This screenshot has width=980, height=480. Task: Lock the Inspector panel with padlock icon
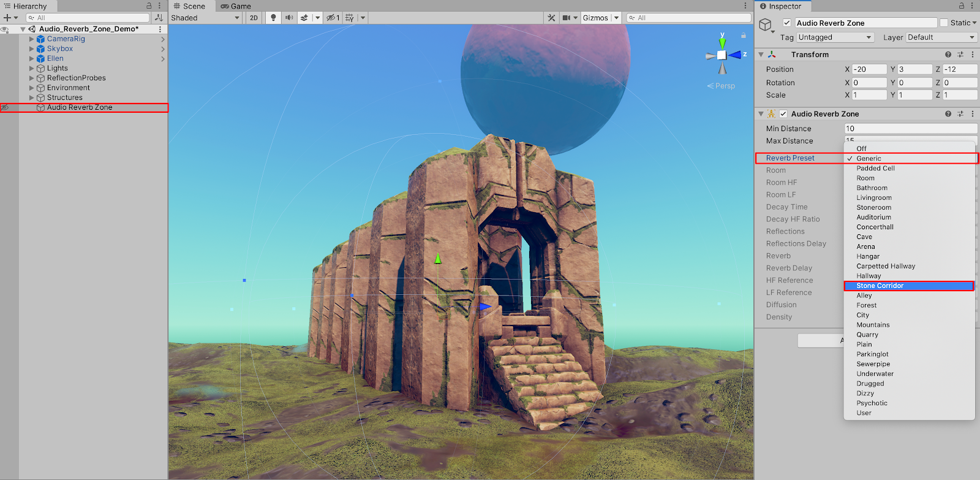coord(962,6)
